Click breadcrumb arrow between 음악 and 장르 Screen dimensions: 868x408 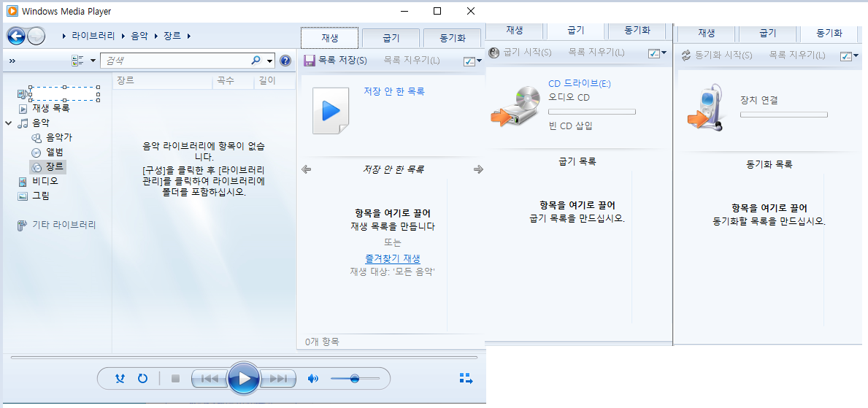point(155,36)
